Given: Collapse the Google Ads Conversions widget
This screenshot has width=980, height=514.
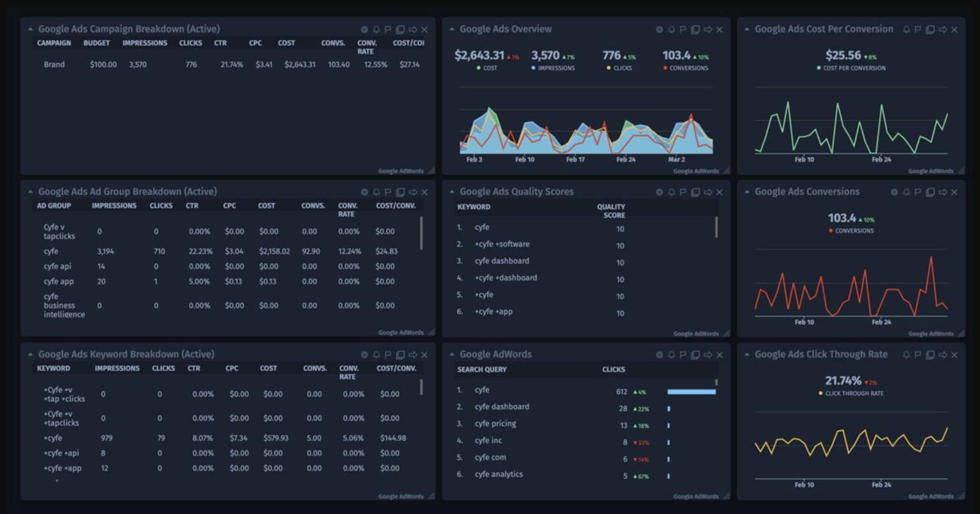Looking at the screenshot, I should point(746,192).
